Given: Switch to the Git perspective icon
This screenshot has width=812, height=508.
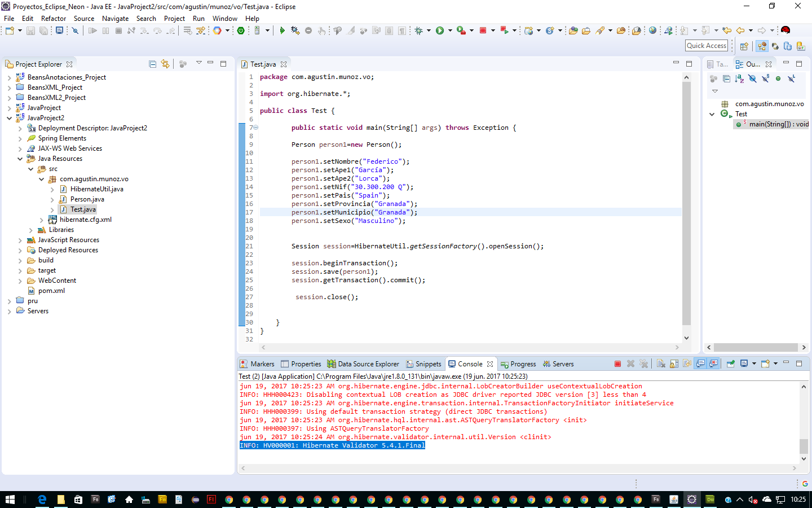Looking at the screenshot, I should (801, 46).
